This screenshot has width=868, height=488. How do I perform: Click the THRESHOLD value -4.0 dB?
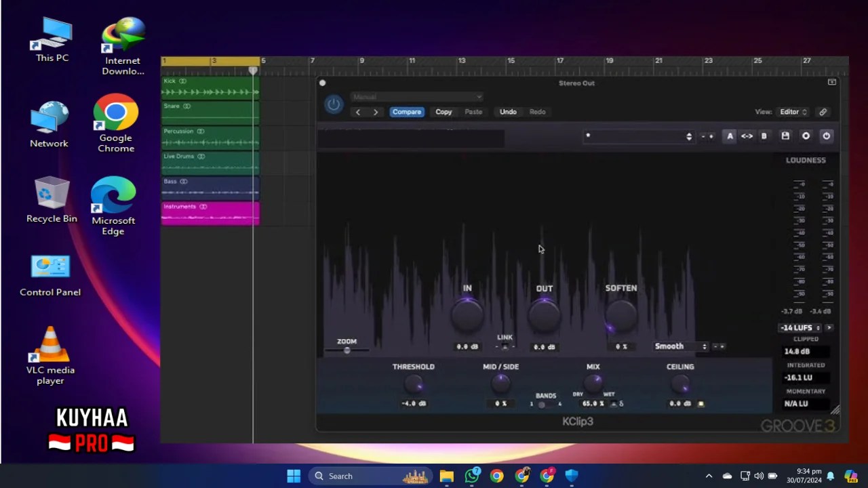point(414,403)
